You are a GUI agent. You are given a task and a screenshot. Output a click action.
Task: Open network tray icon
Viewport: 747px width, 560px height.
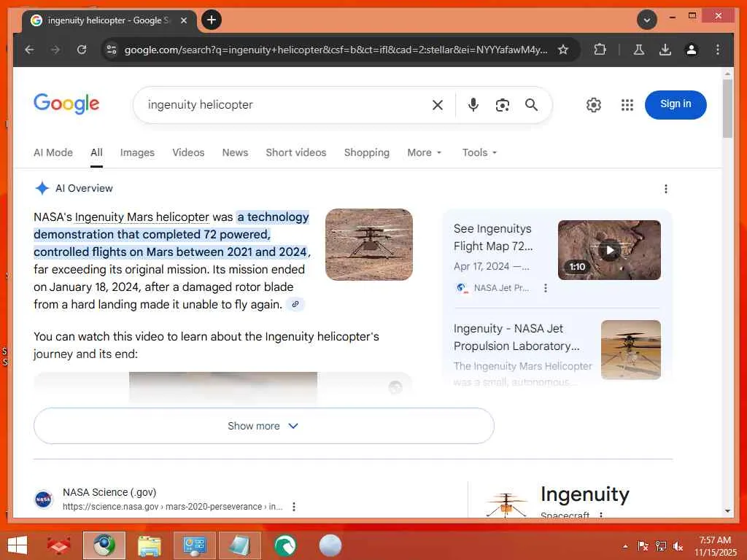[x=660, y=545]
